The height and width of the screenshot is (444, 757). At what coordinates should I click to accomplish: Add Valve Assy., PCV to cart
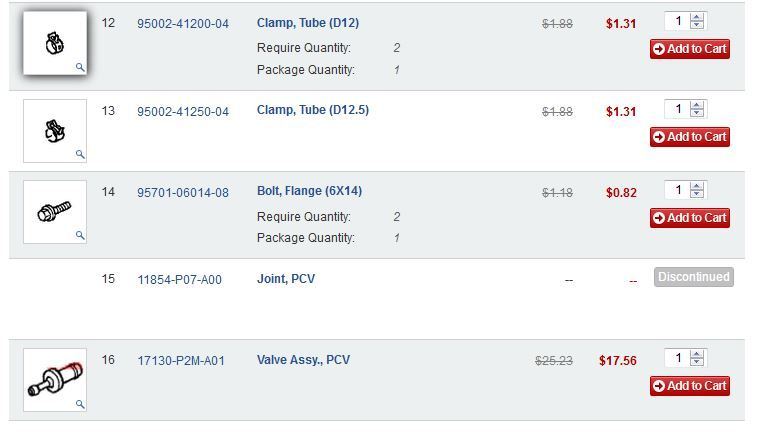(690, 386)
